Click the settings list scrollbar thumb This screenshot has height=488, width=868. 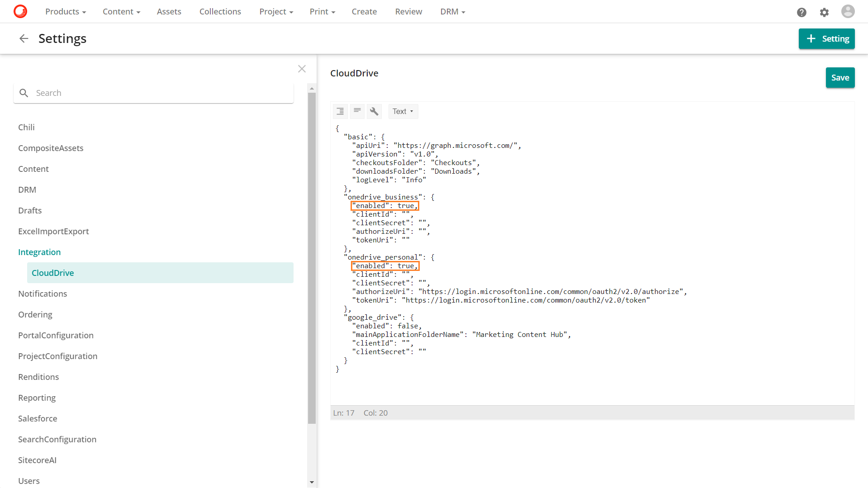tap(312, 258)
